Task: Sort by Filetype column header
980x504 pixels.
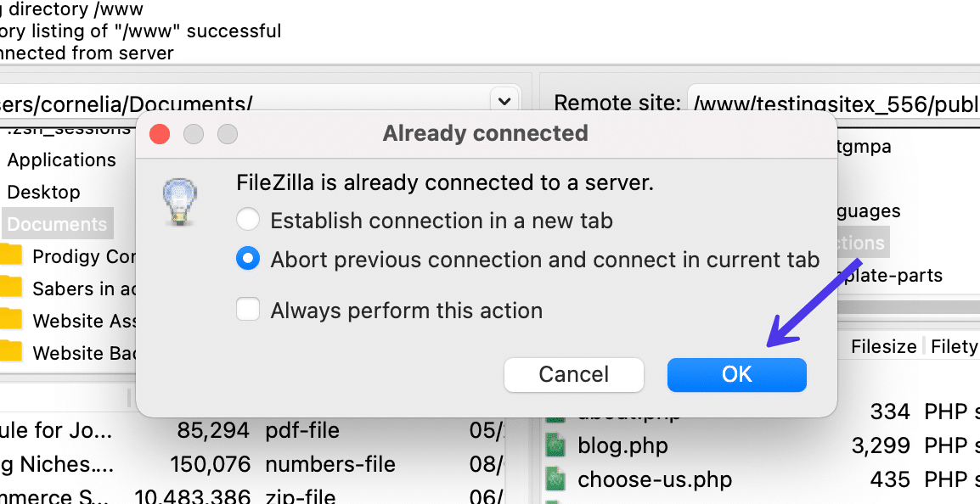Action: tap(954, 346)
